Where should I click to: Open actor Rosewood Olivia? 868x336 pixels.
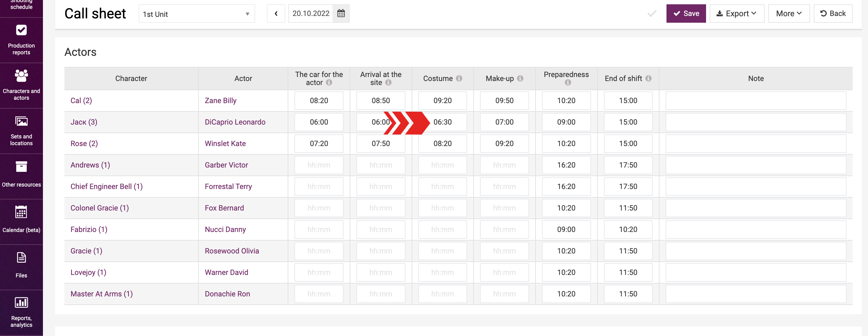coord(232,251)
